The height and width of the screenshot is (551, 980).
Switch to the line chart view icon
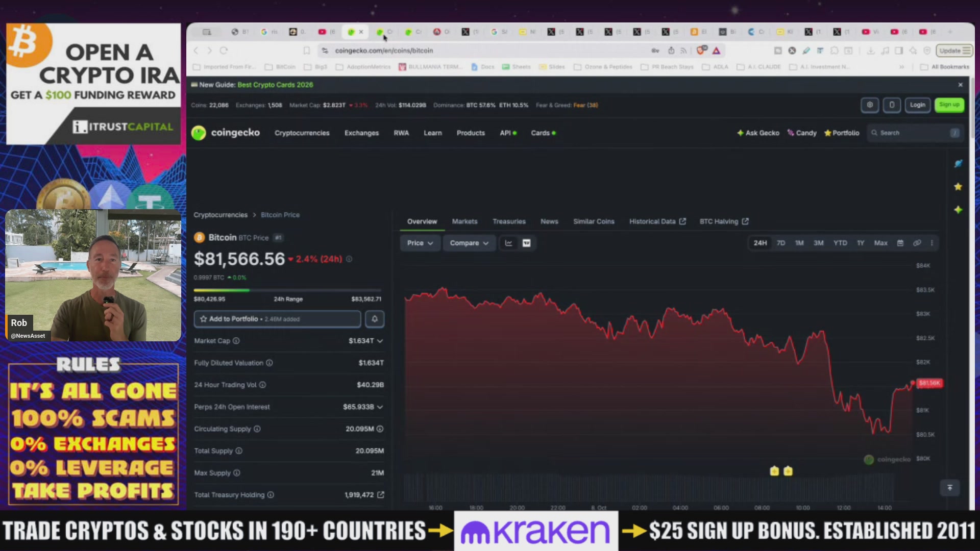pyautogui.click(x=508, y=243)
